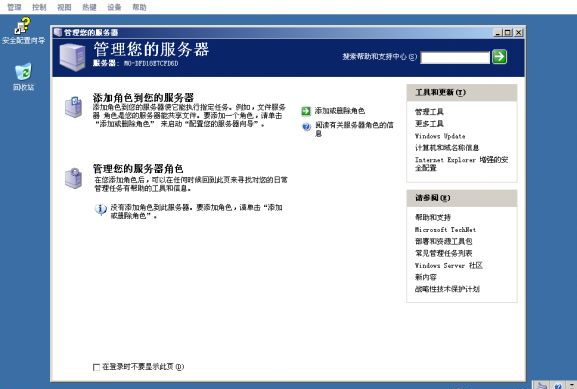Click the server tower icon in header
Viewport: 577px width, 389px height.
click(72, 57)
